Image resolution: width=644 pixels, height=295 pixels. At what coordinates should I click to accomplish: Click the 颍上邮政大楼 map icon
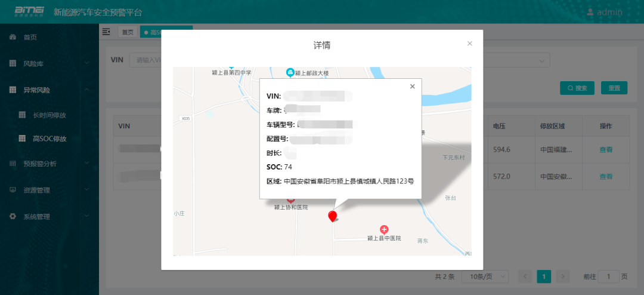290,72
